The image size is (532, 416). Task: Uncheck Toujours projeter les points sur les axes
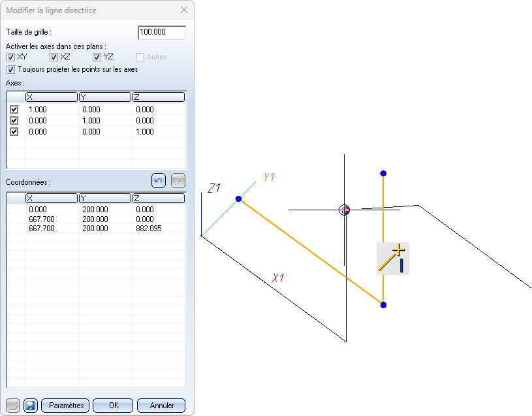tap(10, 70)
